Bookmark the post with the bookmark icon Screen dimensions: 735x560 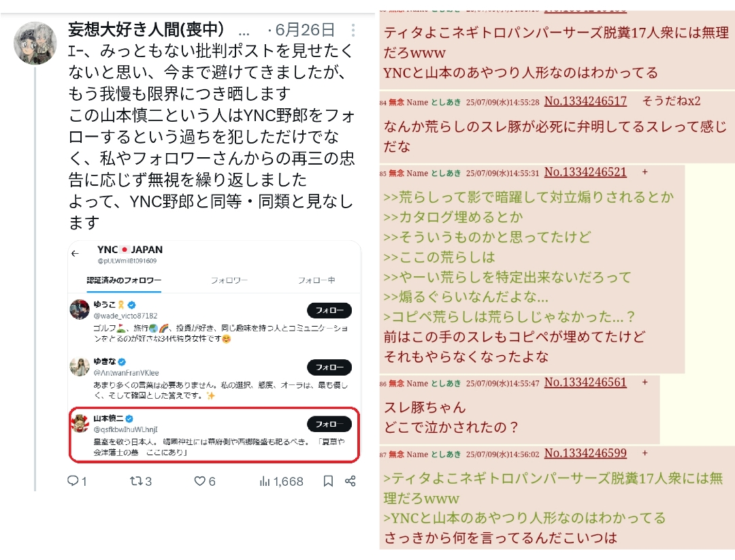328,481
